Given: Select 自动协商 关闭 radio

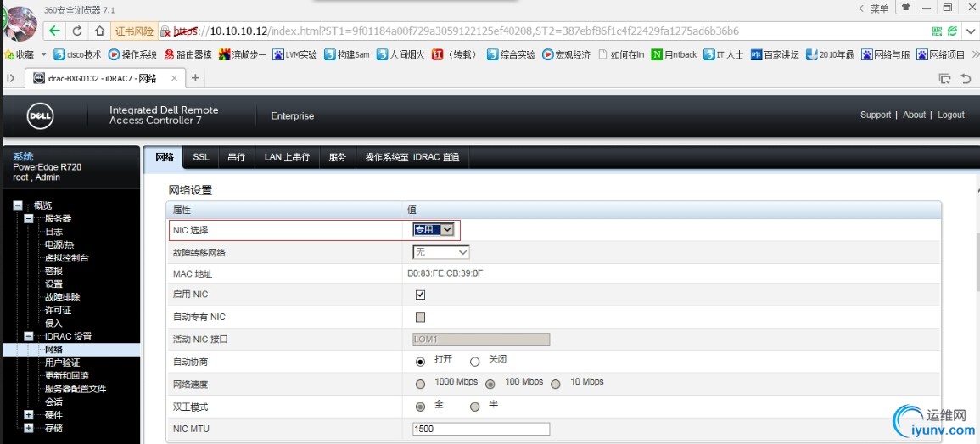Looking at the screenshot, I should point(474,362).
